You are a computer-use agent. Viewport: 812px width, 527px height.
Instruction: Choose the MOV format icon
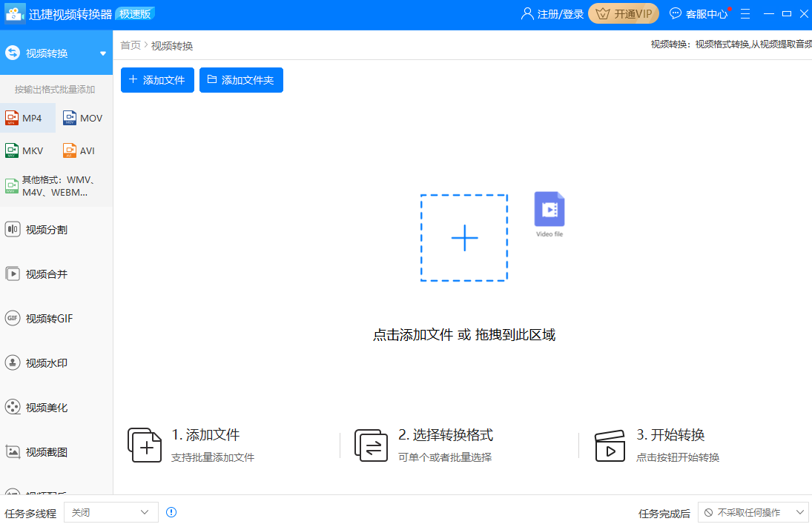coord(70,118)
